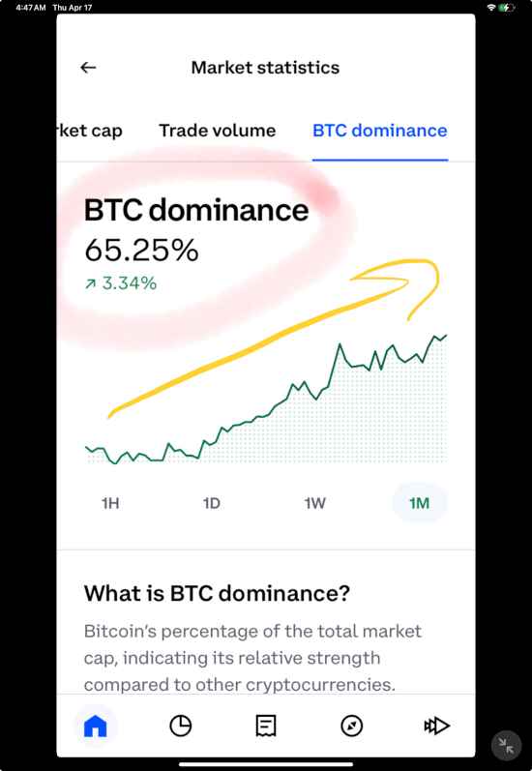Select the 1D time range
The height and width of the screenshot is (771, 532).
pyautogui.click(x=212, y=503)
